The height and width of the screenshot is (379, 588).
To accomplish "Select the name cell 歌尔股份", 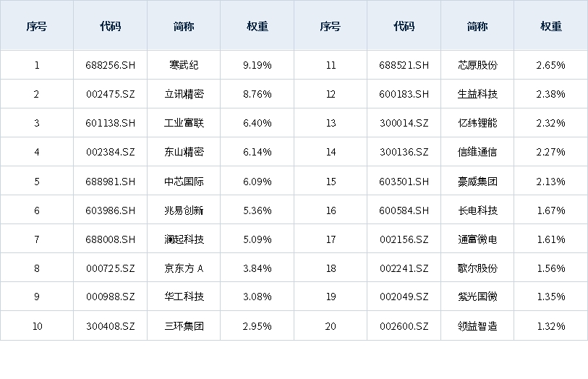I will coord(477,268).
